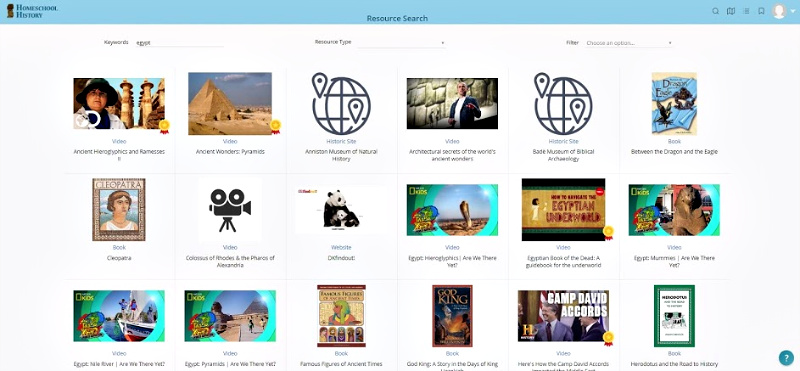800x371 pixels.
Task: Click globe icon for Bade Museum
Action: pos(563,103)
